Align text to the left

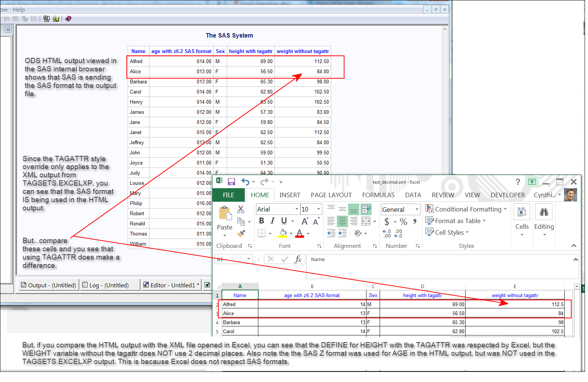(x=331, y=221)
